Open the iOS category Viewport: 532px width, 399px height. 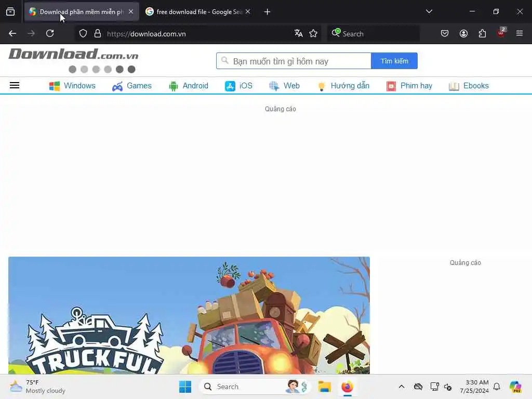(x=238, y=86)
